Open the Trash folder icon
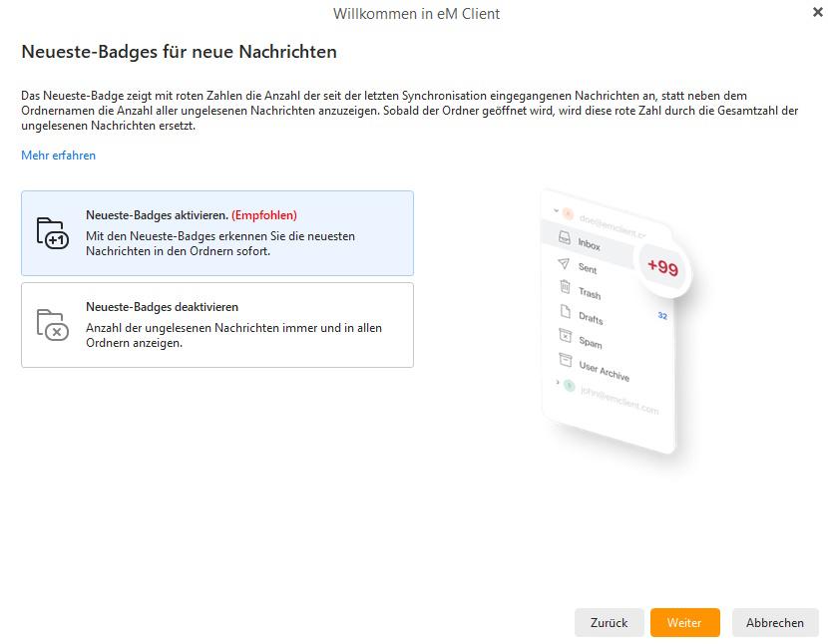This screenshot has height=644, width=828. [x=565, y=287]
